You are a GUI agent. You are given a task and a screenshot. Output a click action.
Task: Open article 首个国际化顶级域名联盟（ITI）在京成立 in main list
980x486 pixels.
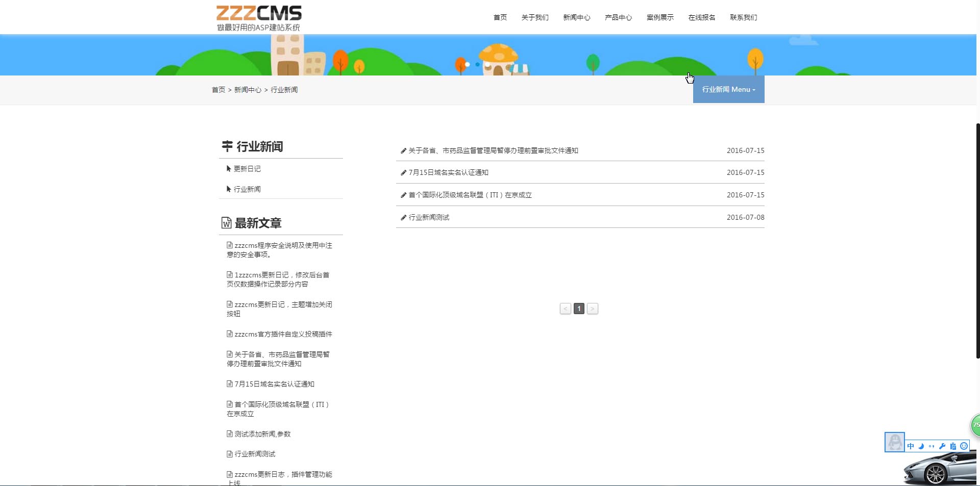470,195
